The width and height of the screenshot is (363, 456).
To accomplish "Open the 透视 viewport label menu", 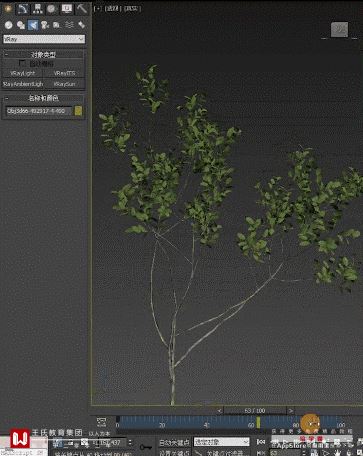I will pos(113,9).
